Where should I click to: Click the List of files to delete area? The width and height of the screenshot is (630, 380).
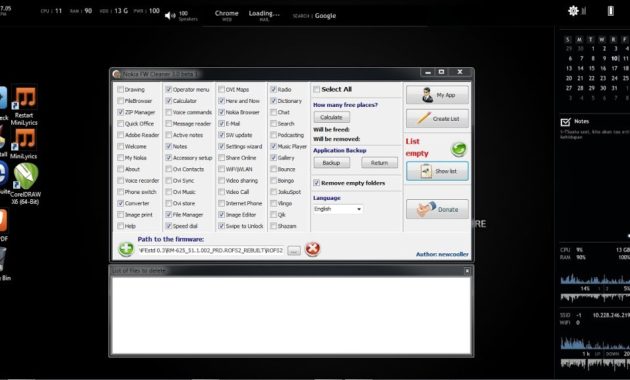[291, 315]
